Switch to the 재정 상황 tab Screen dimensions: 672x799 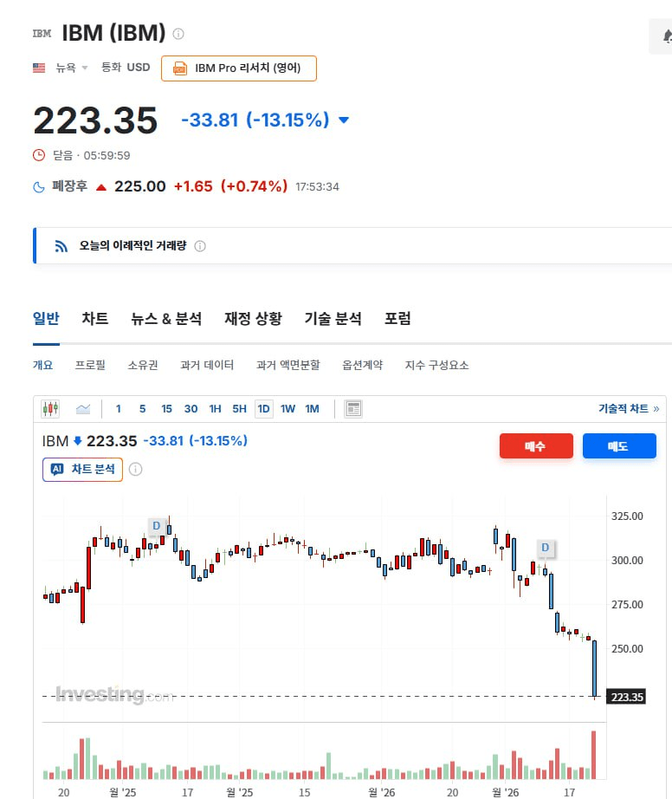point(253,319)
